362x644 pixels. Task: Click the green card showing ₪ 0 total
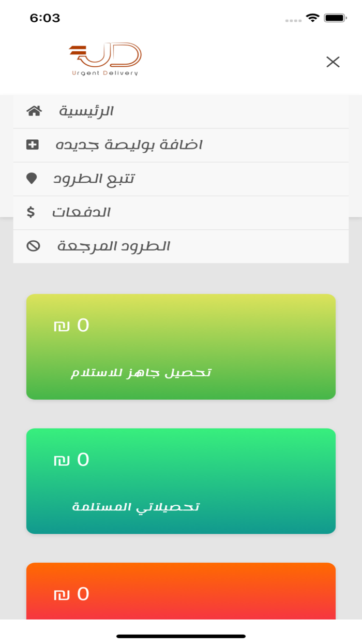pyautogui.click(x=180, y=481)
